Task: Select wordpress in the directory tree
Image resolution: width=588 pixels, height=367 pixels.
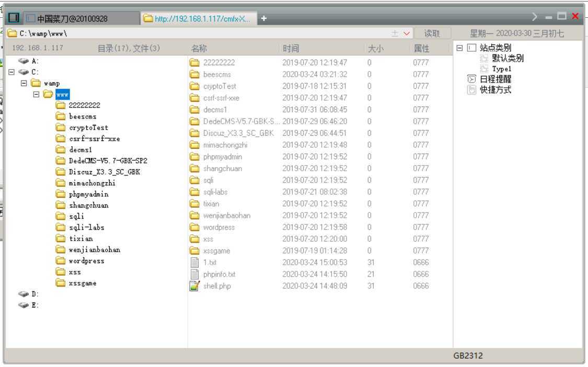Action: 87,261
